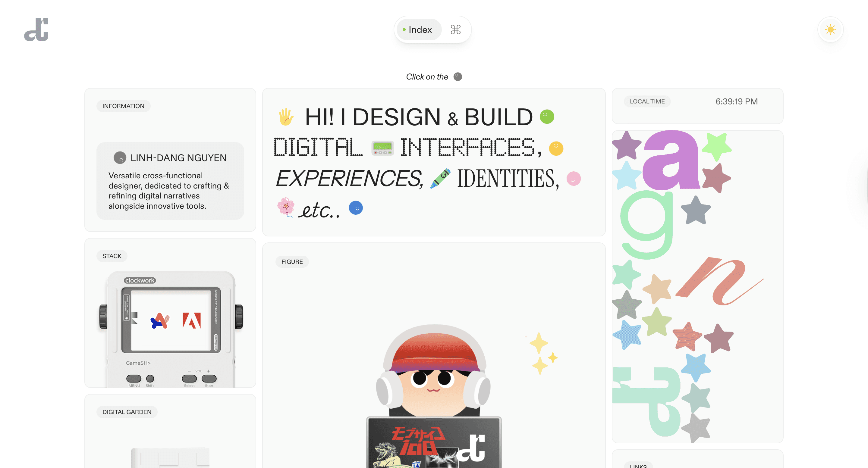Hit the Start button on the GameSH device
The image size is (868, 468).
209,379
